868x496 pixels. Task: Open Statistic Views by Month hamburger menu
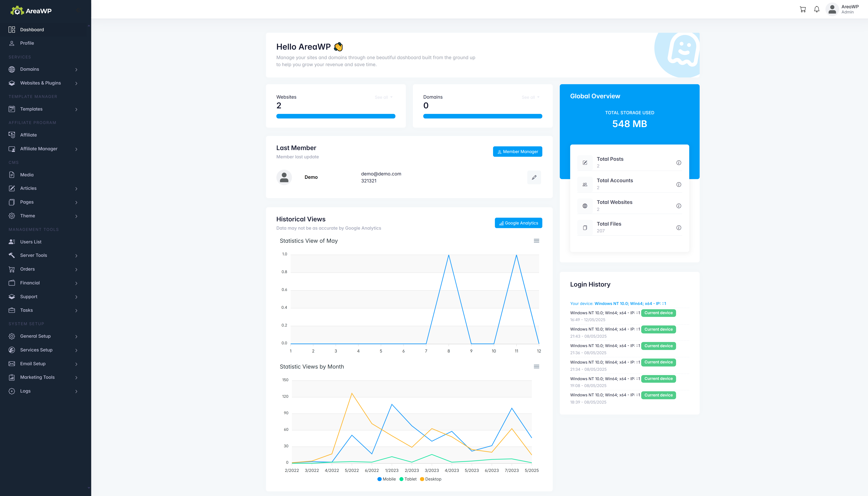[536, 367]
